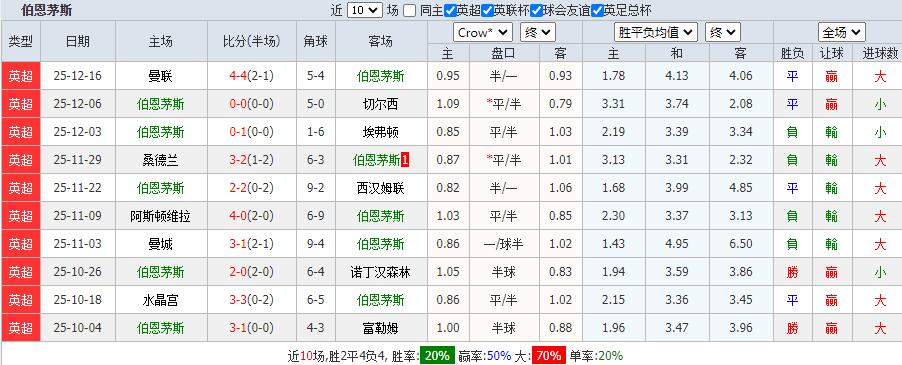
Task: Uncheck the 球会友谊 filter checkbox
Action: click(x=536, y=10)
